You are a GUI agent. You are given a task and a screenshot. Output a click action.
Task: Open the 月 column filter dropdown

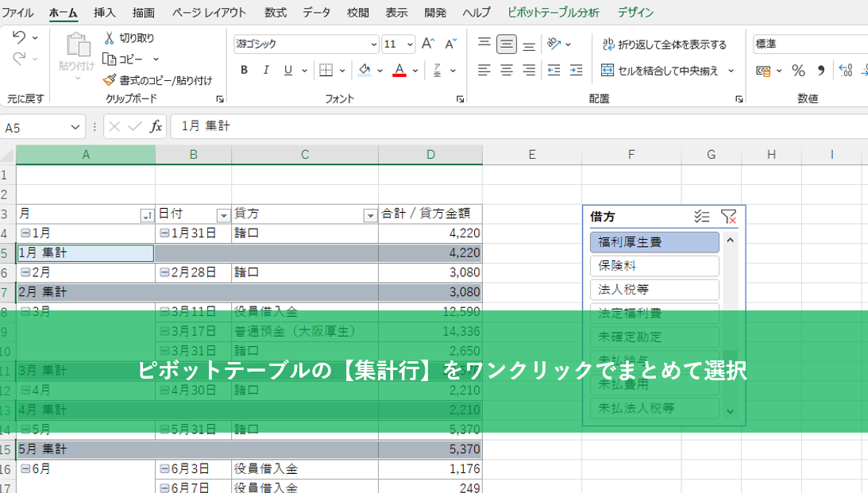[x=146, y=215]
